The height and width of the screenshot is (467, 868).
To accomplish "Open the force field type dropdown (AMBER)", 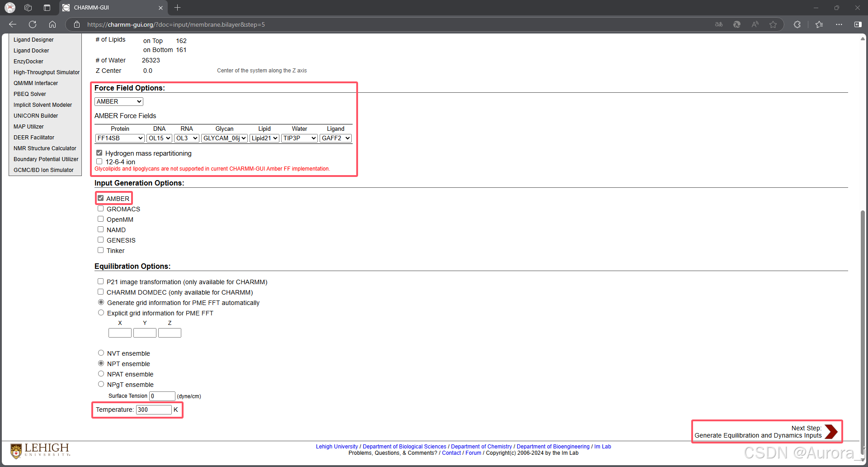I will click(x=119, y=101).
